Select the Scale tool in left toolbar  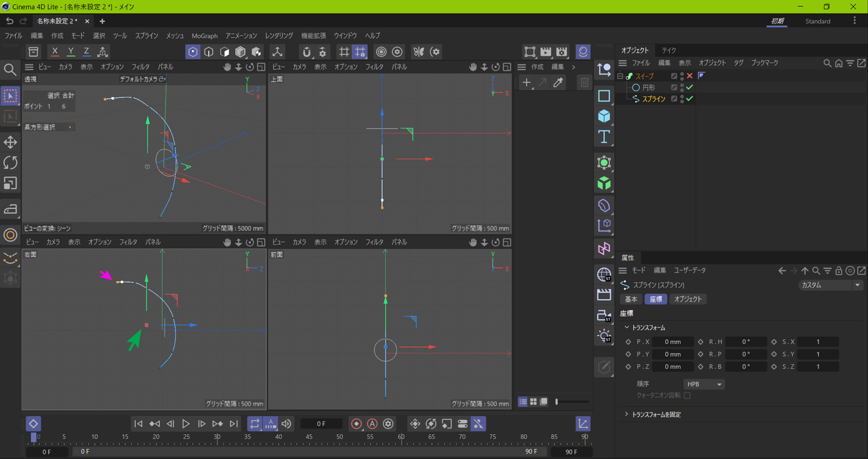pos(10,183)
